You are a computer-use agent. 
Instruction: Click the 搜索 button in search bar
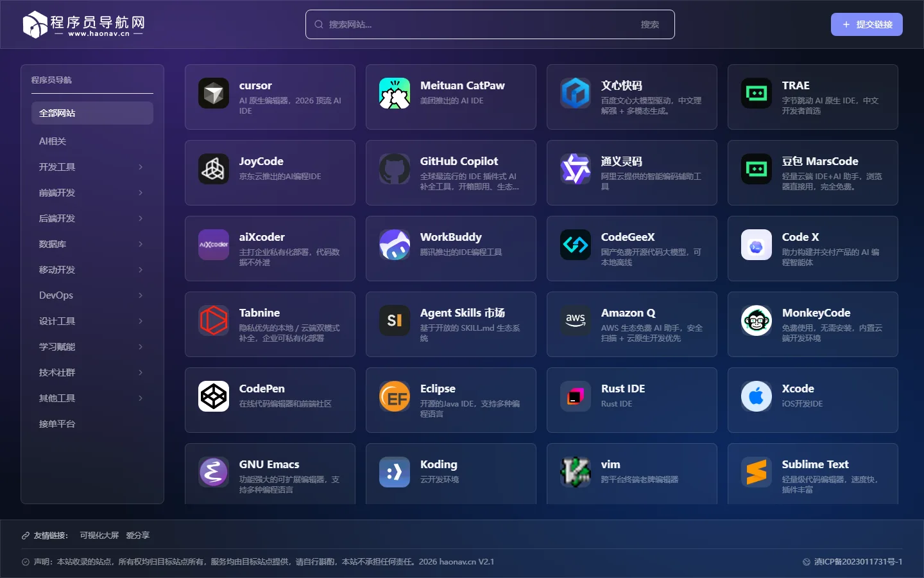pyautogui.click(x=650, y=24)
